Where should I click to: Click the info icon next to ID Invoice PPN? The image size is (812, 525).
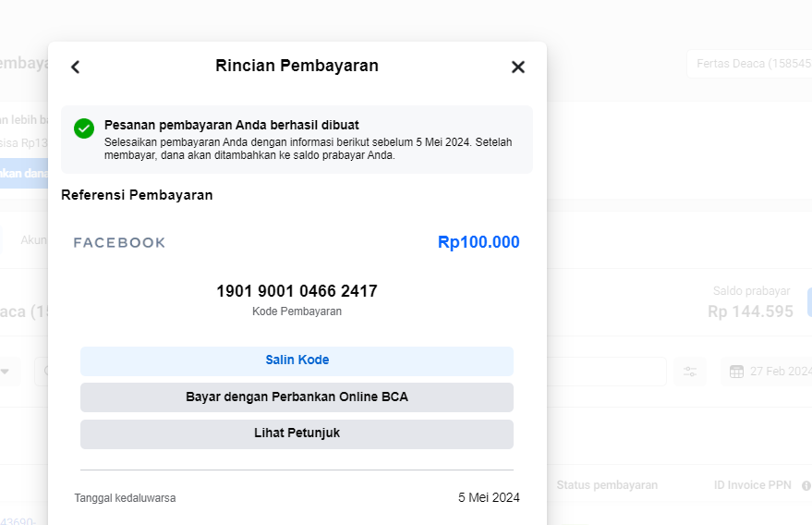click(x=806, y=485)
